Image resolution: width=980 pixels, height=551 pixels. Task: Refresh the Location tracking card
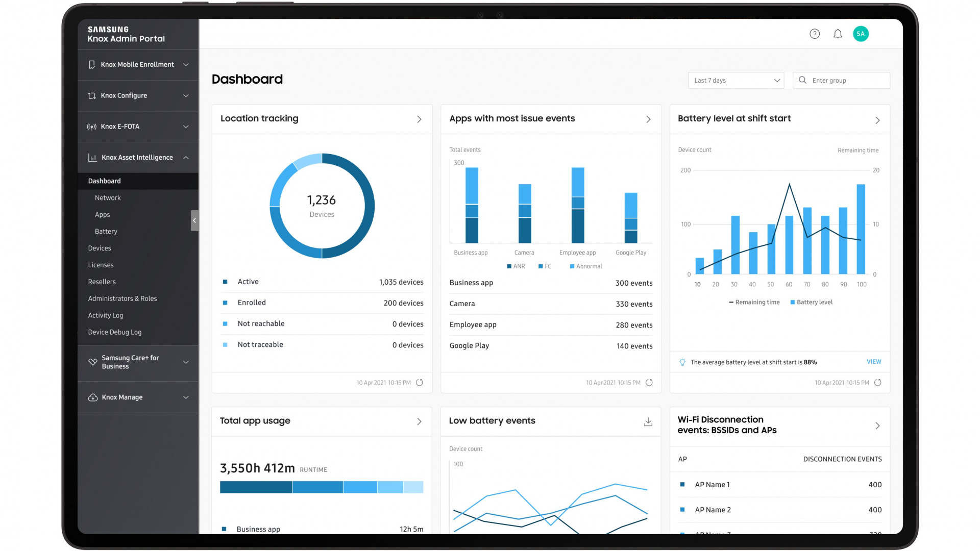(x=419, y=383)
